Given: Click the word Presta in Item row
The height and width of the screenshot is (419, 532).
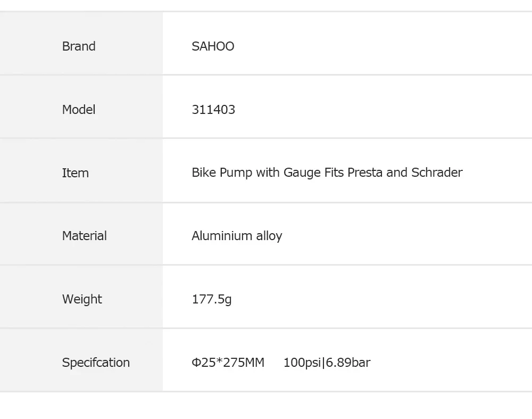Looking at the screenshot, I should [x=365, y=172].
